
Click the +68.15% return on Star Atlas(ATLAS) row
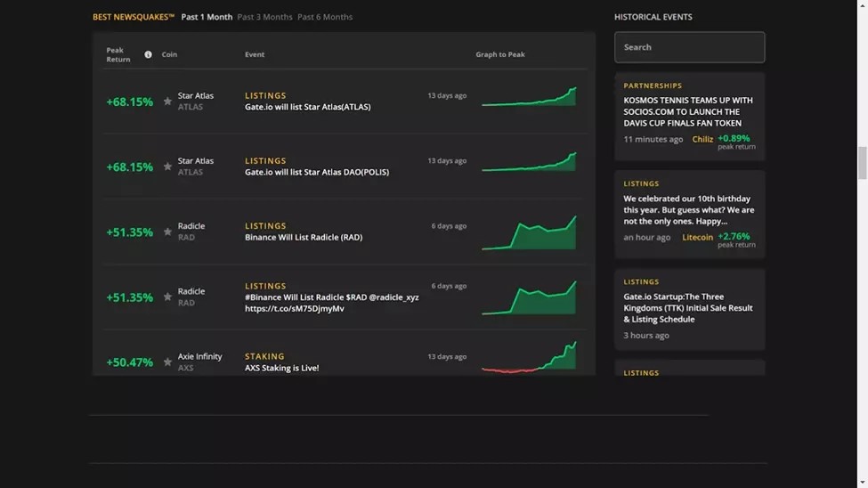pyautogui.click(x=130, y=102)
